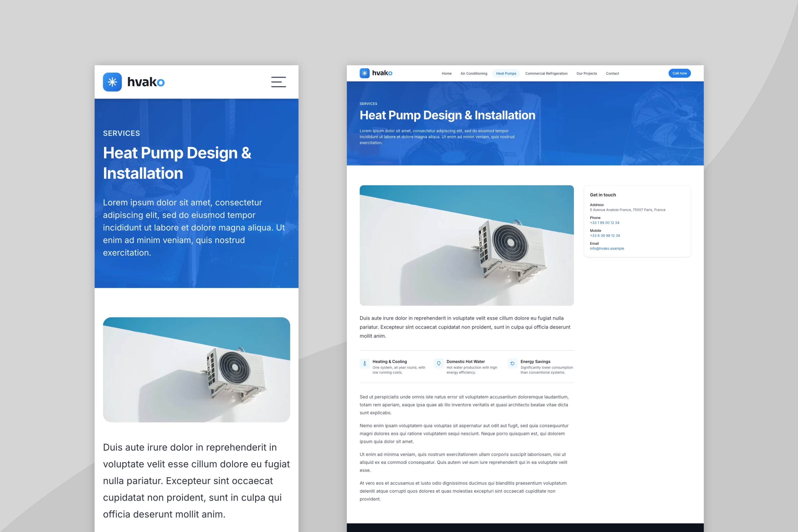Click 'SERVICES' label in mobile hero
This screenshot has height=532, width=798.
click(x=121, y=133)
